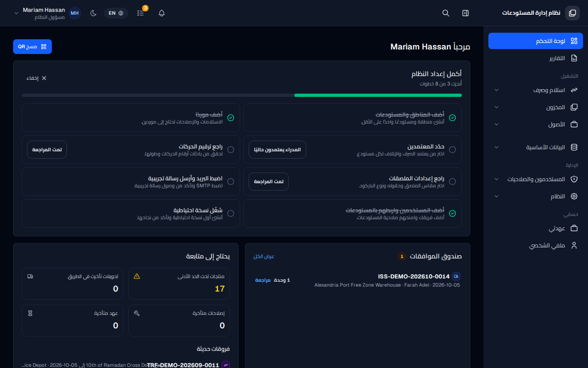The image size is (588, 368).
Task: Click تمت المراجعة for راجع ترقيم الحركات
Action: (x=47, y=150)
